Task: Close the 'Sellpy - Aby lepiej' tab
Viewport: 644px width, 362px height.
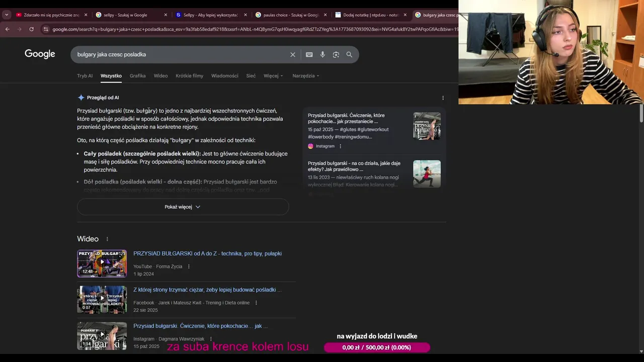Action: 246,15
